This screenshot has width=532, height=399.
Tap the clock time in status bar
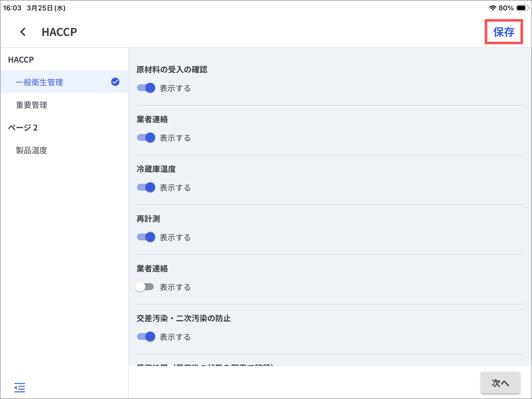[x=12, y=8]
